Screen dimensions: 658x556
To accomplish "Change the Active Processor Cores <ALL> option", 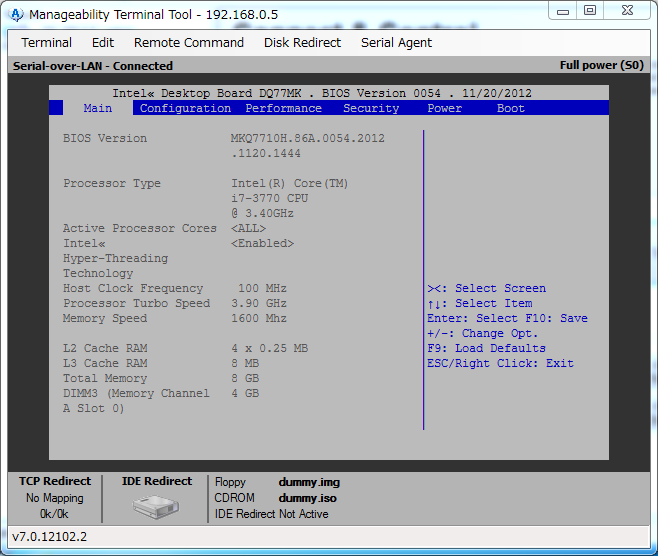I will coord(249,228).
